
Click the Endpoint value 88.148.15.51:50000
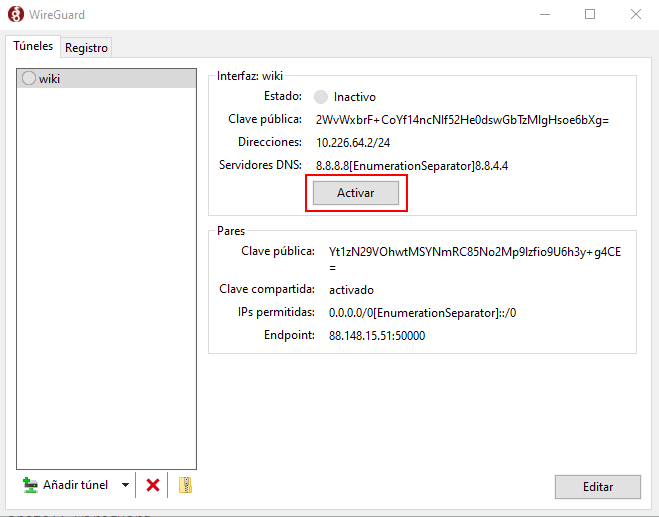tap(377, 336)
